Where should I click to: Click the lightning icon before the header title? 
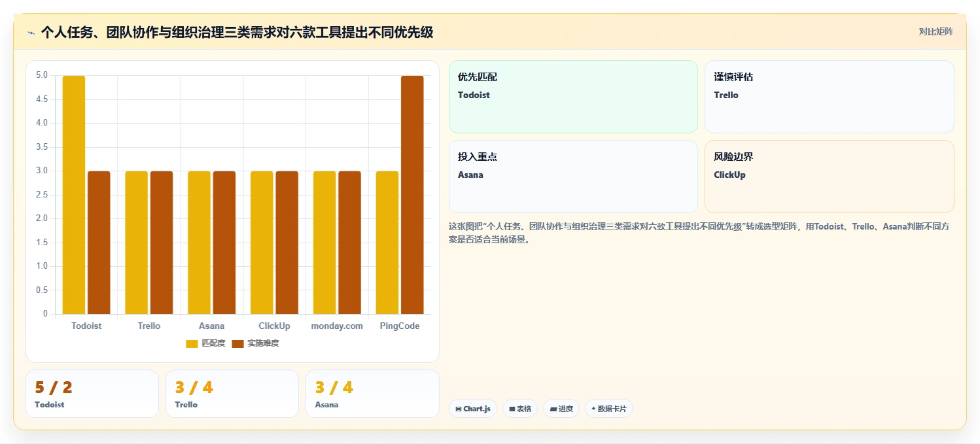pos(31,33)
